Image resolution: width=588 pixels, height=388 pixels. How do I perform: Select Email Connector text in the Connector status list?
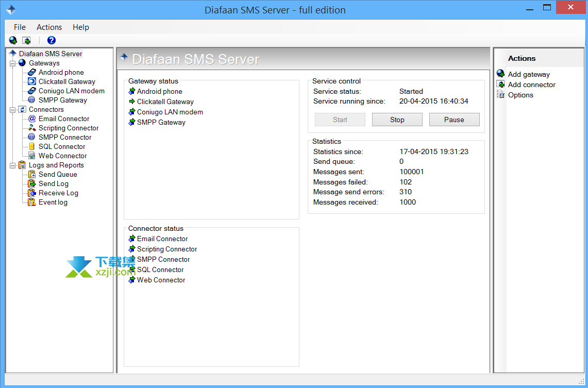162,239
